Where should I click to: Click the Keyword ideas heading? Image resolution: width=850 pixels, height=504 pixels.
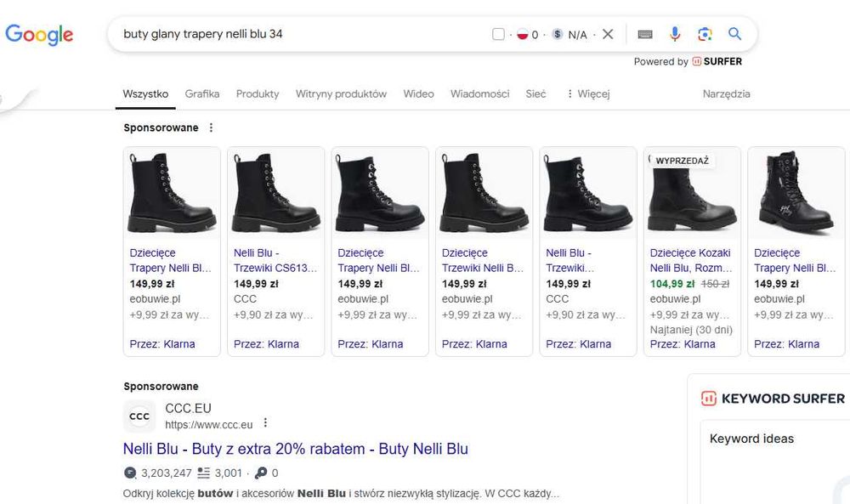click(752, 439)
